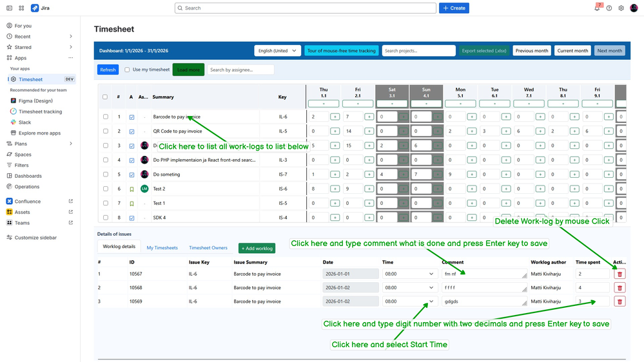
Task: Open Teams in the sidebar
Action: (x=22, y=222)
